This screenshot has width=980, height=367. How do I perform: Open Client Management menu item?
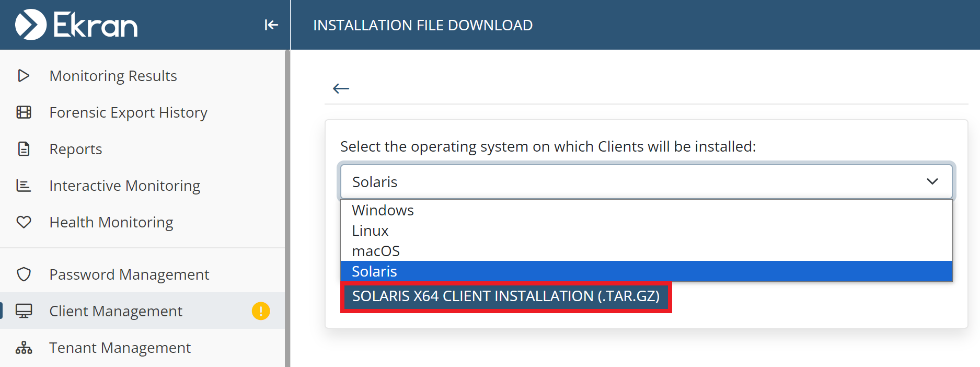point(116,311)
